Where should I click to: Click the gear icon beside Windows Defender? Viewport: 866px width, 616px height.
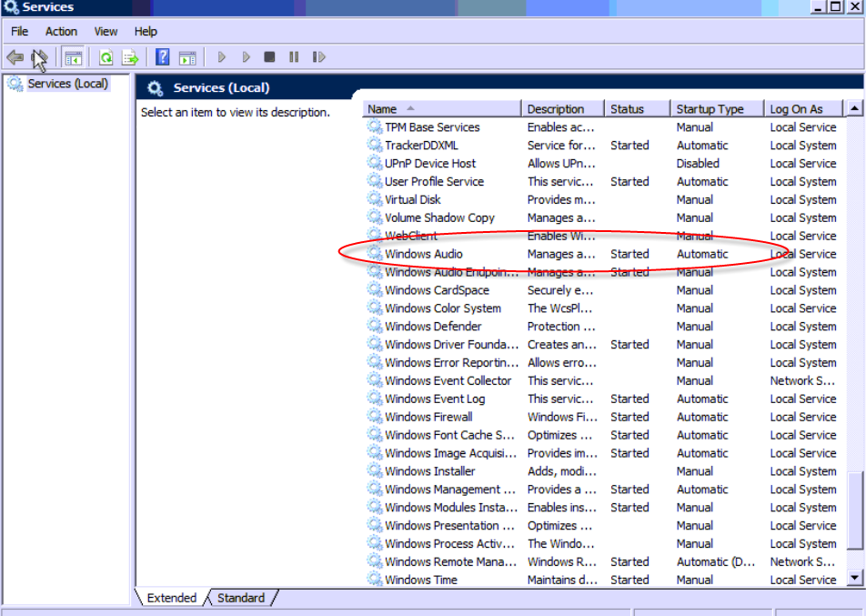coord(375,326)
